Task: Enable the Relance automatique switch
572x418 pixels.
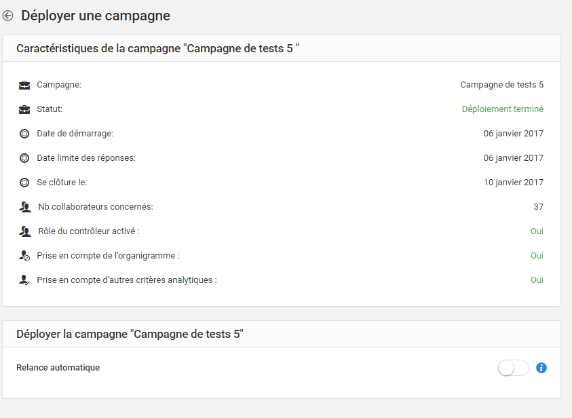Action: [x=513, y=368]
